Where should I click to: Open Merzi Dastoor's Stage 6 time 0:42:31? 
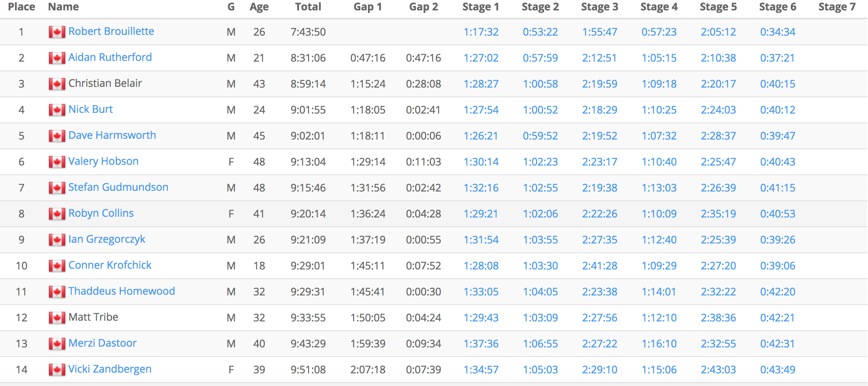point(777,344)
